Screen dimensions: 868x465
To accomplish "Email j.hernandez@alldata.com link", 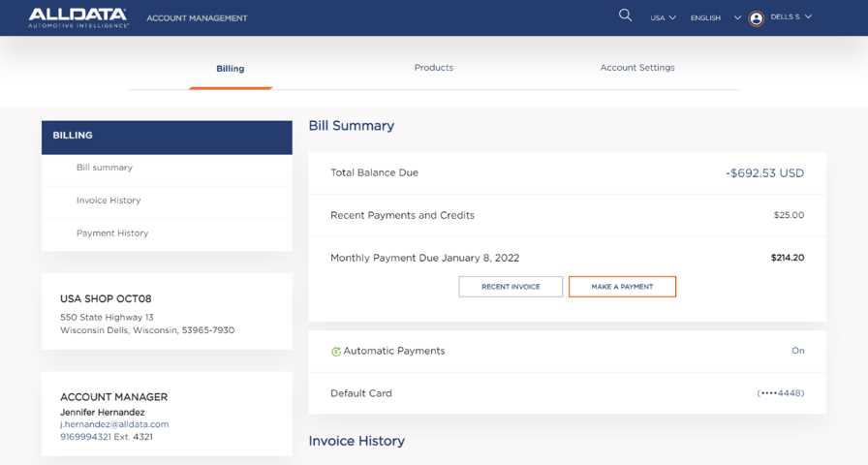I will pos(114,424).
